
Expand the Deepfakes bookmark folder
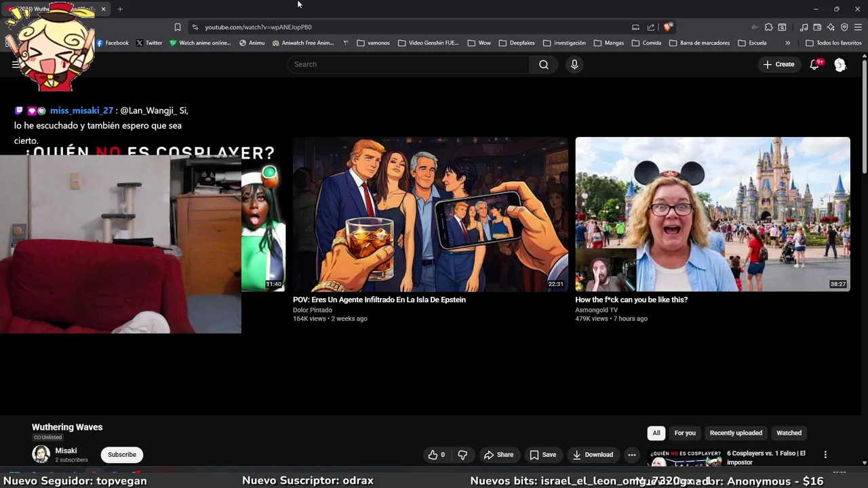tap(517, 43)
